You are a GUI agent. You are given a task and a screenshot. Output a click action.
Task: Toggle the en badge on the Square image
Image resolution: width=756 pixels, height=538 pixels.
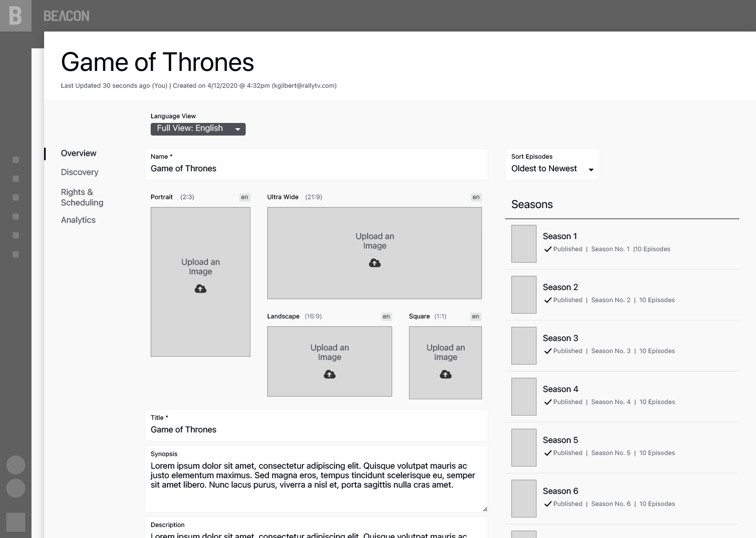click(476, 316)
